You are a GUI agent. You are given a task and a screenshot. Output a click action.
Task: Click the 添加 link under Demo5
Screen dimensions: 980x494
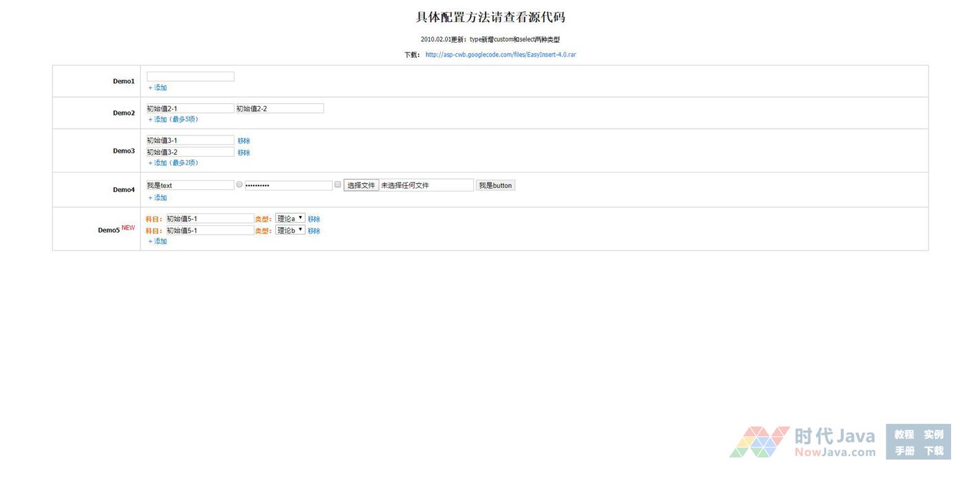157,241
